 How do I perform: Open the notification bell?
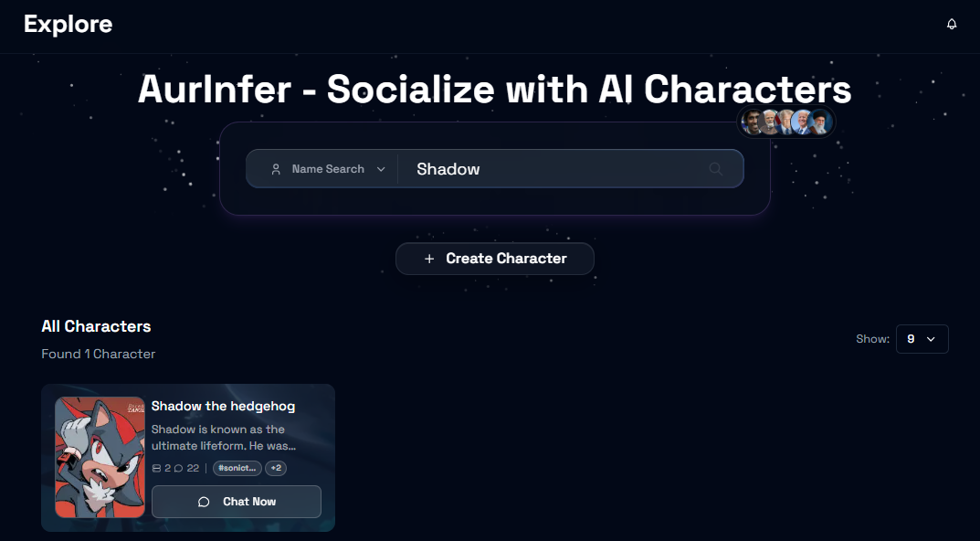tap(951, 24)
